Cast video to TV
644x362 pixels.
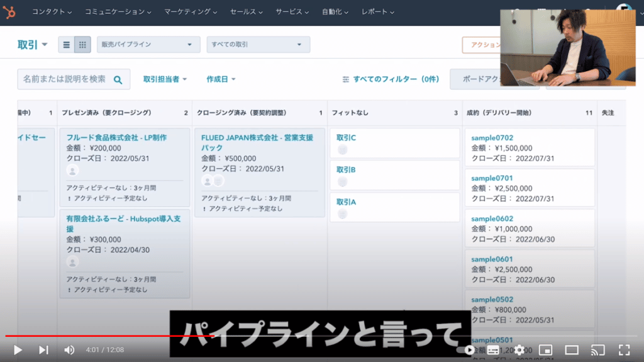click(x=598, y=350)
